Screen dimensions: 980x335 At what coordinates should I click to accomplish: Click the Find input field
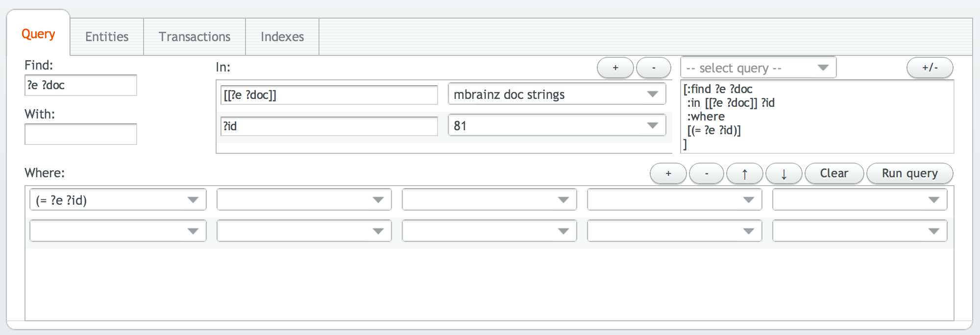(81, 85)
